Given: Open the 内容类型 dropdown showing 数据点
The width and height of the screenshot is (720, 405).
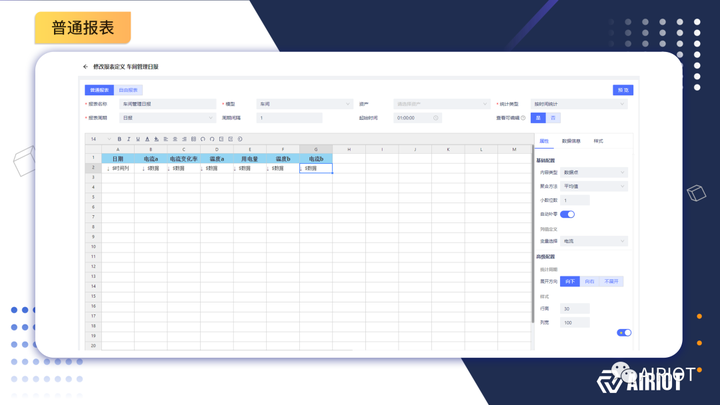Looking at the screenshot, I should point(594,173).
